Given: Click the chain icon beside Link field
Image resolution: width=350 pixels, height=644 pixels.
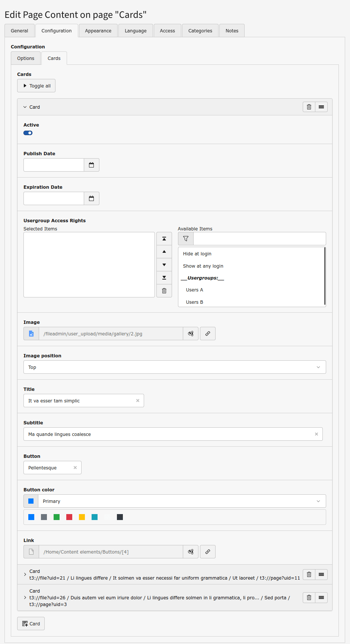Looking at the screenshot, I should pyautogui.click(x=208, y=552).
